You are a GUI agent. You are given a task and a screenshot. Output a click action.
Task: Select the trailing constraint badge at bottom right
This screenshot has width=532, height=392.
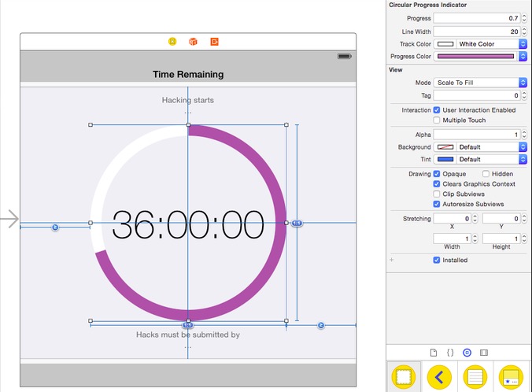(x=321, y=325)
